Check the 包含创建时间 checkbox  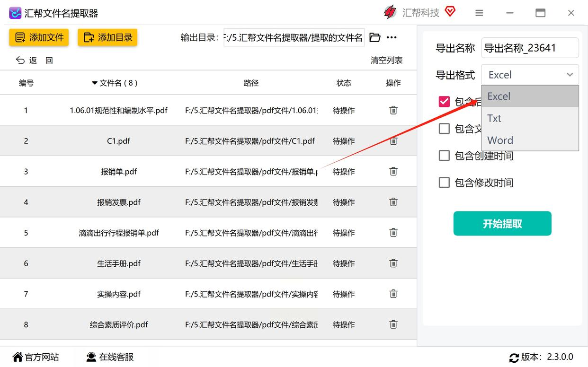(x=444, y=156)
